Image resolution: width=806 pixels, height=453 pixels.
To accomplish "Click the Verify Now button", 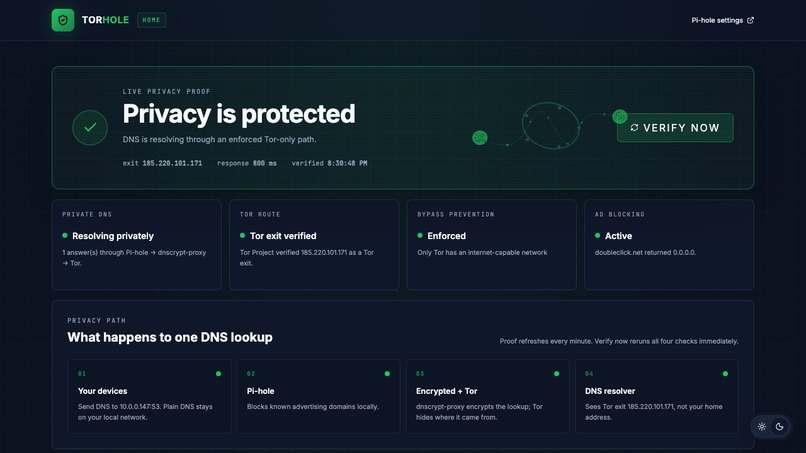I will click(675, 128).
